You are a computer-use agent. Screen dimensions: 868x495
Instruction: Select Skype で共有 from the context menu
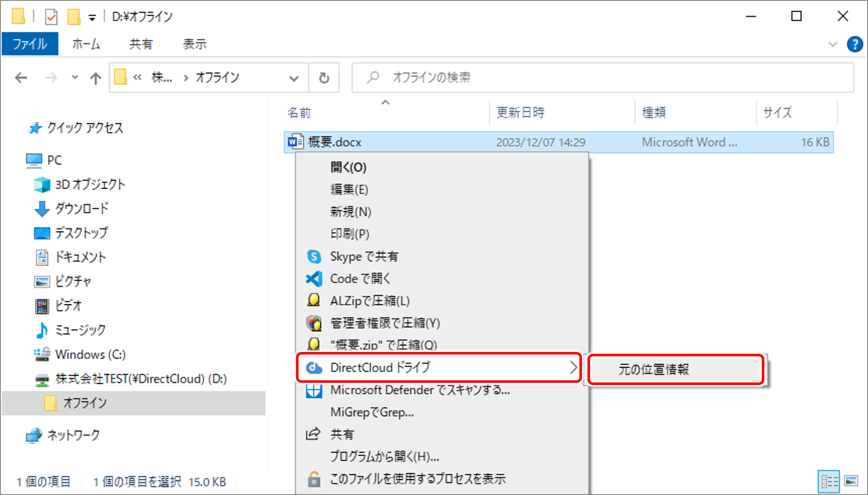click(x=363, y=256)
